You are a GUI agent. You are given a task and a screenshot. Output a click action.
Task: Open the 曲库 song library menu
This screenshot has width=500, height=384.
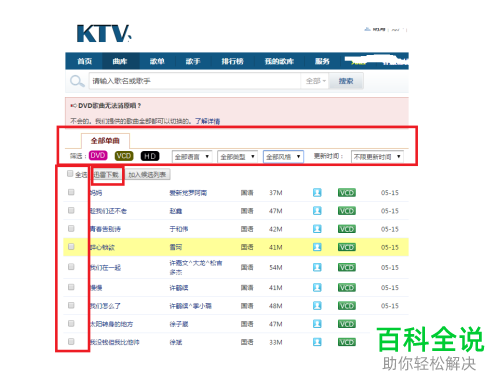tap(120, 61)
